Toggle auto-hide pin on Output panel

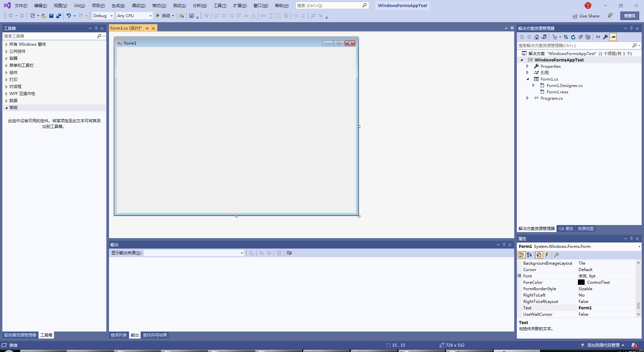(x=504, y=245)
